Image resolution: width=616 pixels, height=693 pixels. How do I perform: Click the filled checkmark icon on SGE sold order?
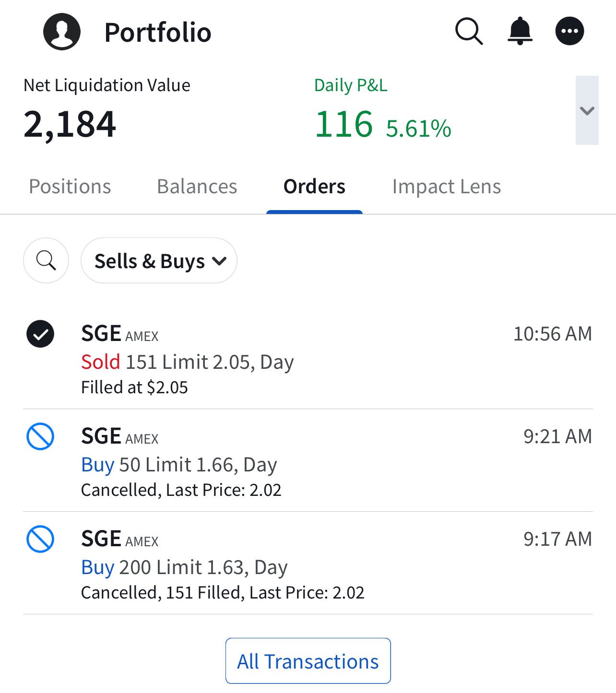40,334
